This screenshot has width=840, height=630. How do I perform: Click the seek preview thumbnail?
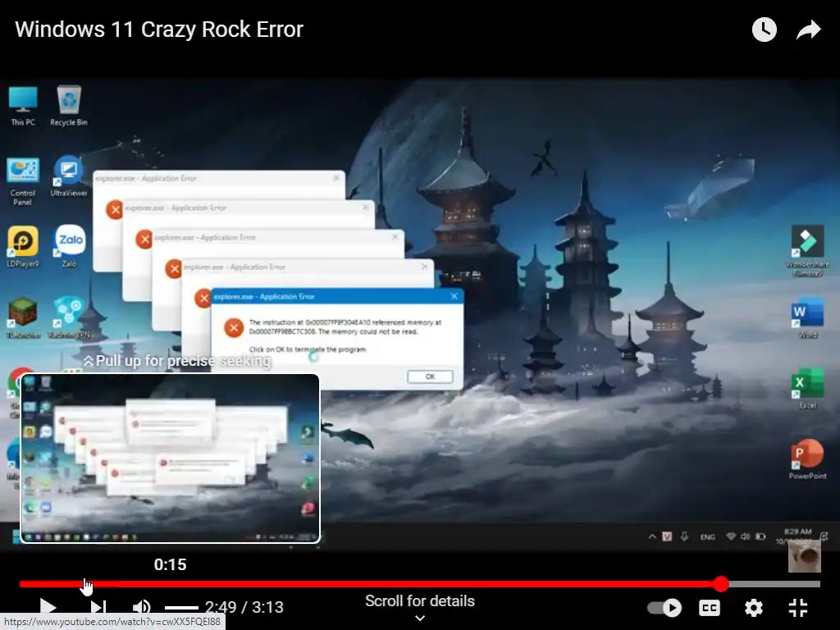click(171, 459)
